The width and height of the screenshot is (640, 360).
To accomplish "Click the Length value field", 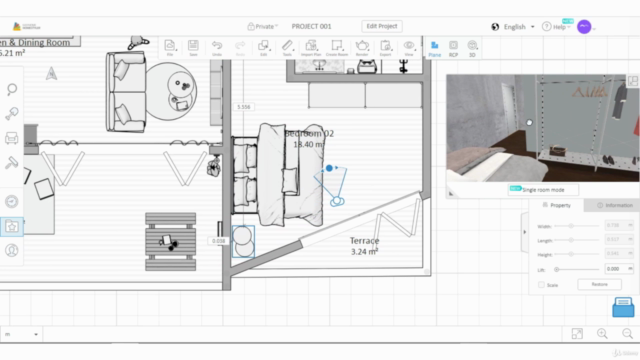I will pyautogui.click(x=619, y=239).
